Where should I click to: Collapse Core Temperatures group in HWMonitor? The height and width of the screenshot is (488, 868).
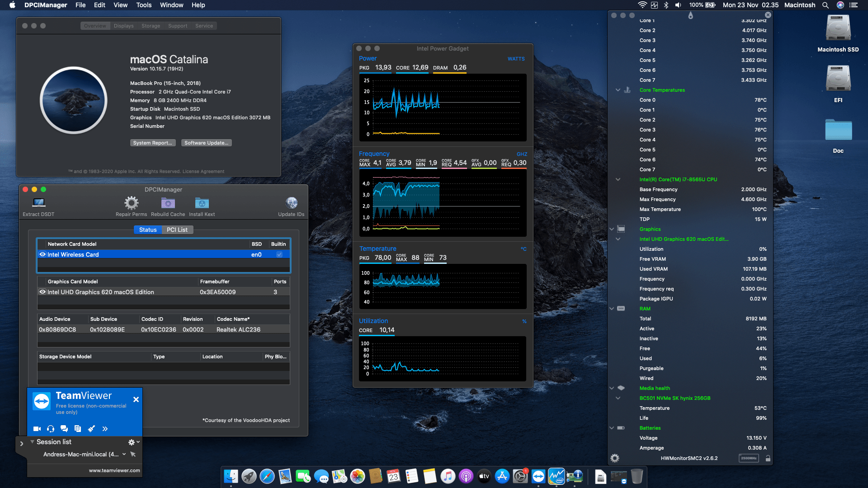(x=618, y=90)
